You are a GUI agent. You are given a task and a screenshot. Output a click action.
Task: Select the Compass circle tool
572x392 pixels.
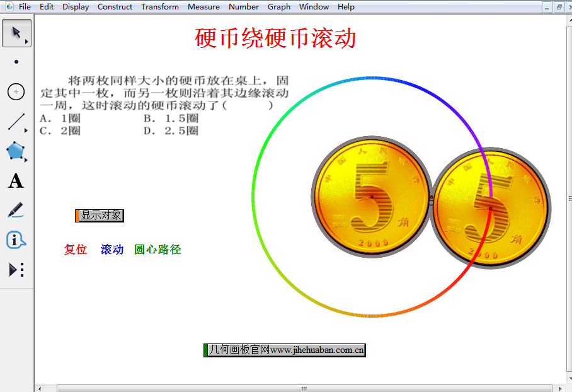coord(16,92)
